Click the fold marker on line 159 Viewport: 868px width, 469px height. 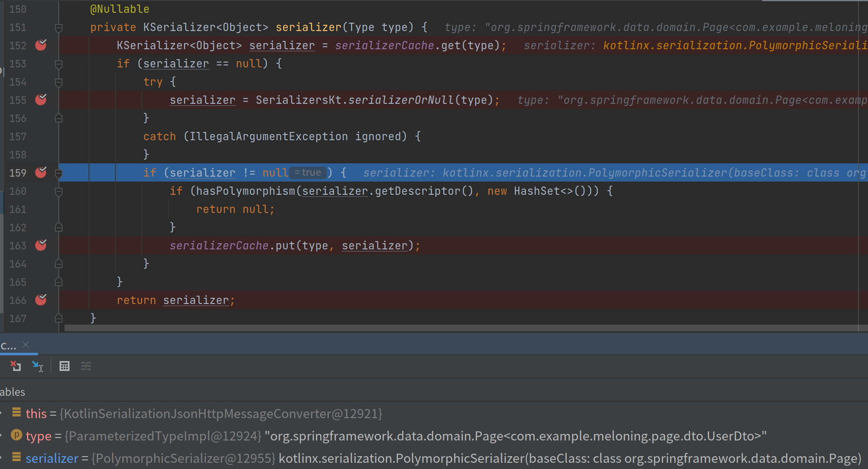click(x=59, y=173)
